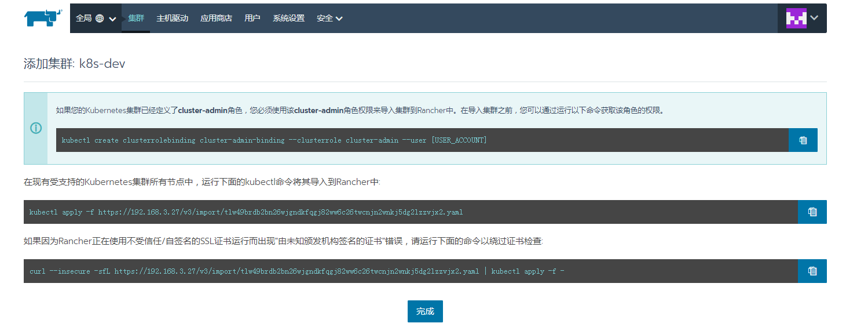Expand the 安全 menu
This screenshot has width=868, height=334.
329,19
